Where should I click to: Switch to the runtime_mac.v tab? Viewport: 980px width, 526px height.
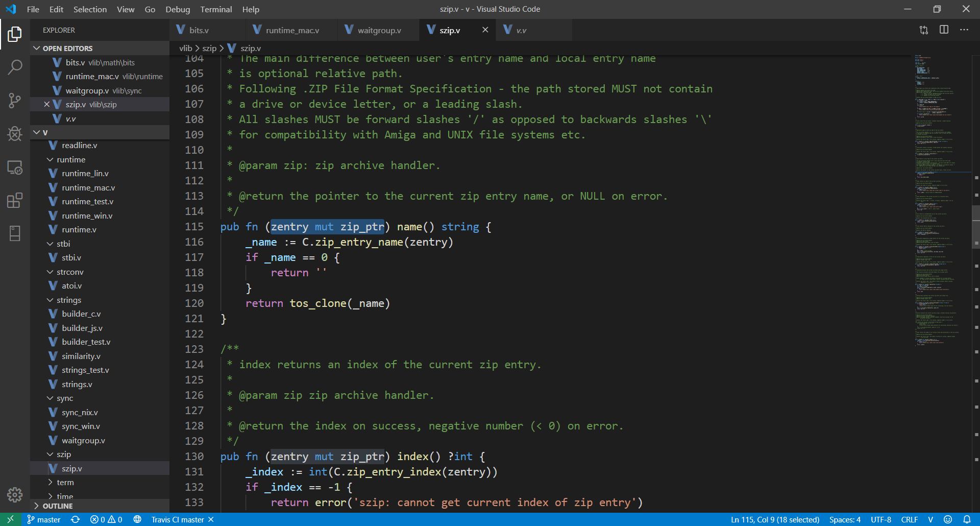tap(291, 30)
